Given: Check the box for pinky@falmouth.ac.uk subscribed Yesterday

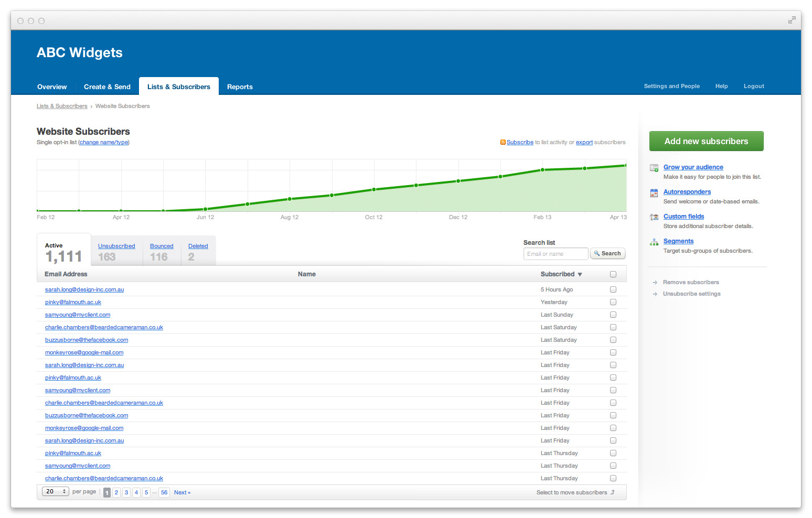Looking at the screenshot, I should [613, 302].
